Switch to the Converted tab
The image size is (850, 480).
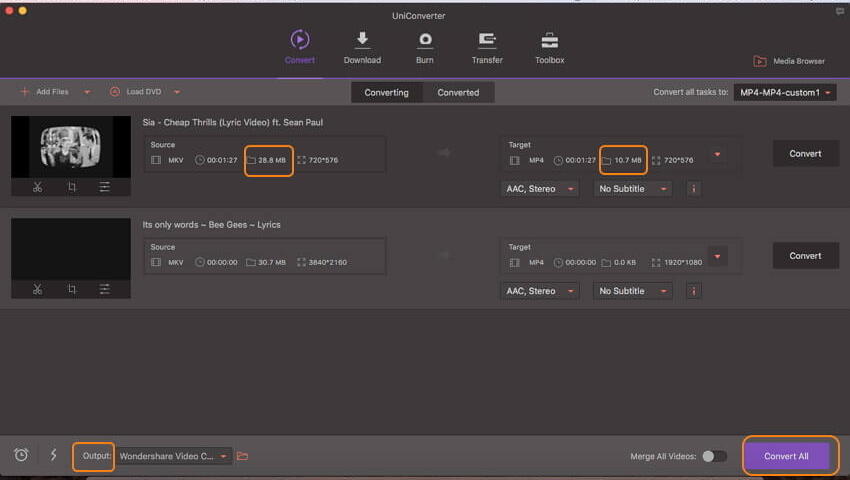458,93
